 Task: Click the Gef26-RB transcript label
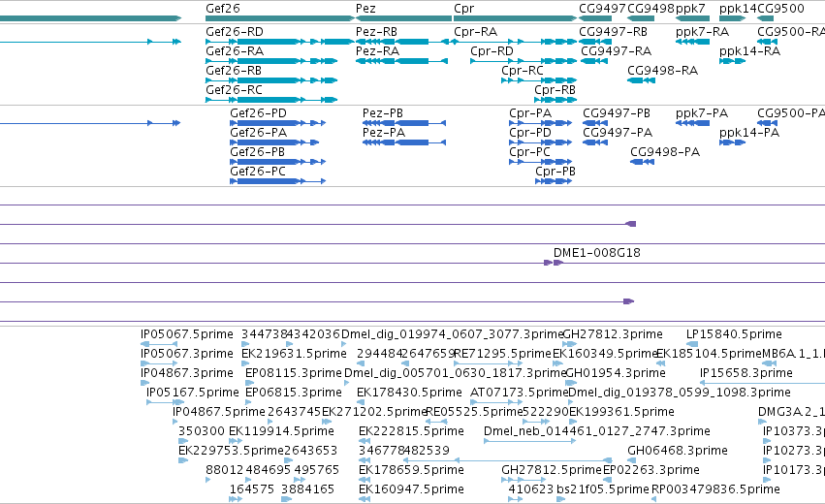[x=234, y=71]
